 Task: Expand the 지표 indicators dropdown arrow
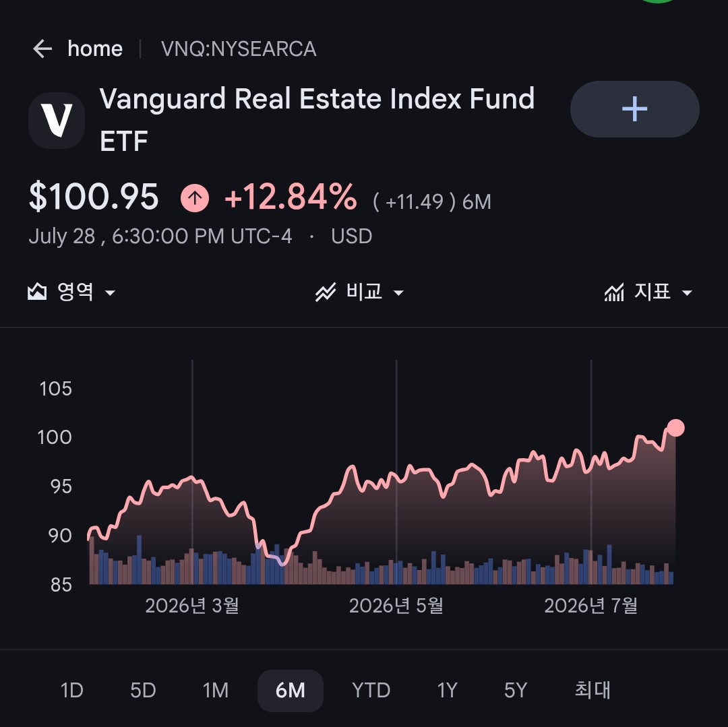click(x=687, y=293)
